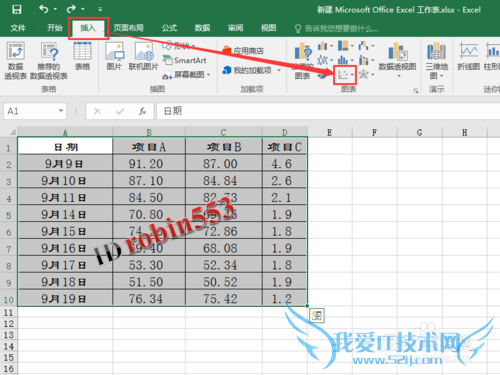Click the formula bar showing 日期
The image size is (500, 375).
(x=328, y=111)
